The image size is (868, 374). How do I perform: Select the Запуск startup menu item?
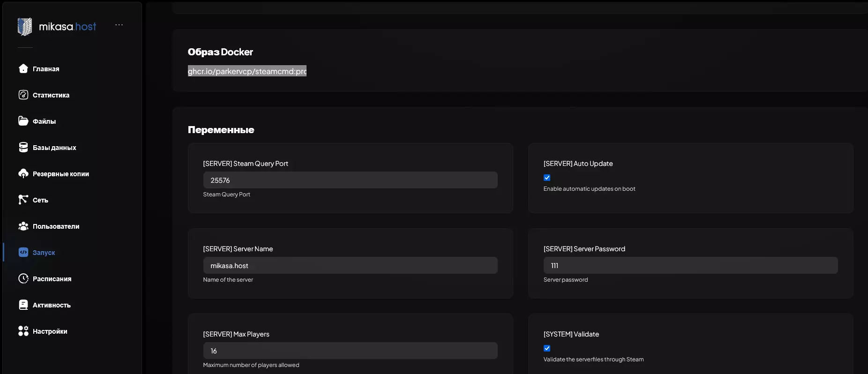44,253
